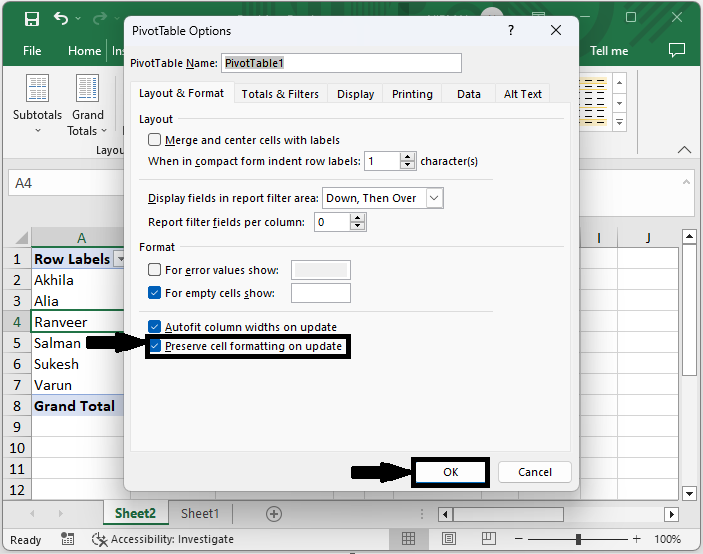Image resolution: width=703 pixels, height=554 pixels.
Task: Open the Undo history dropdown arrow
Action: (x=78, y=18)
